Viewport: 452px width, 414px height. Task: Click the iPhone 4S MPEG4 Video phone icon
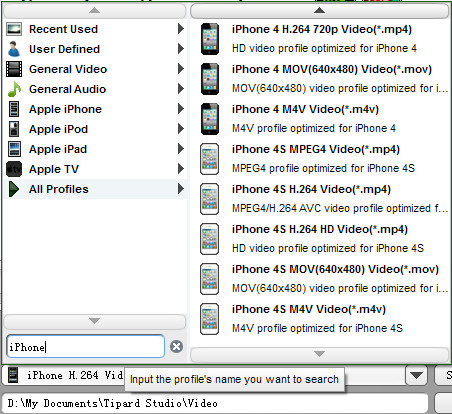point(209,159)
